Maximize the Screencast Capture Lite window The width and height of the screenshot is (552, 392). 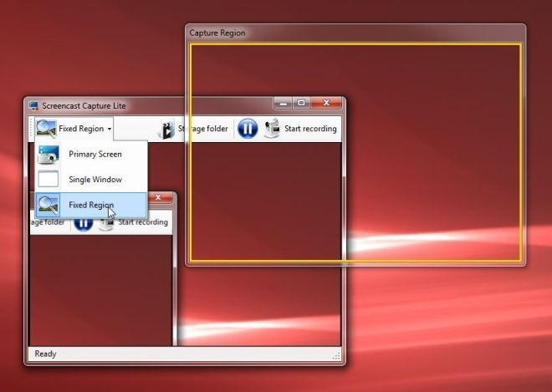pyautogui.click(x=301, y=103)
